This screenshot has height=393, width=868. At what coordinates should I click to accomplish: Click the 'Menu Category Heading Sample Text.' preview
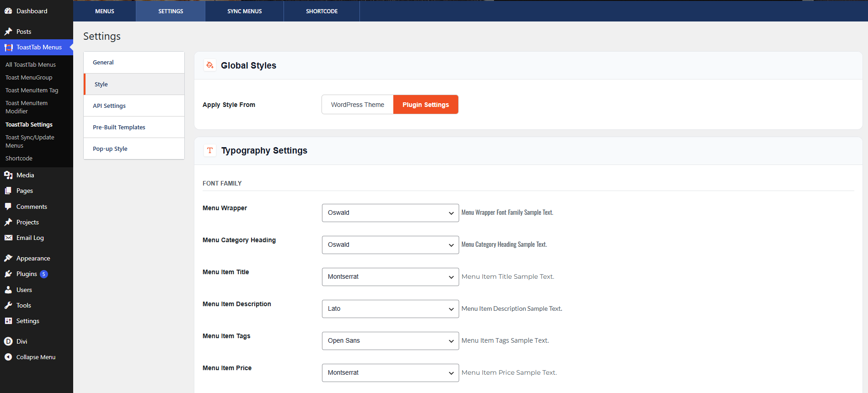tap(504, 244)
